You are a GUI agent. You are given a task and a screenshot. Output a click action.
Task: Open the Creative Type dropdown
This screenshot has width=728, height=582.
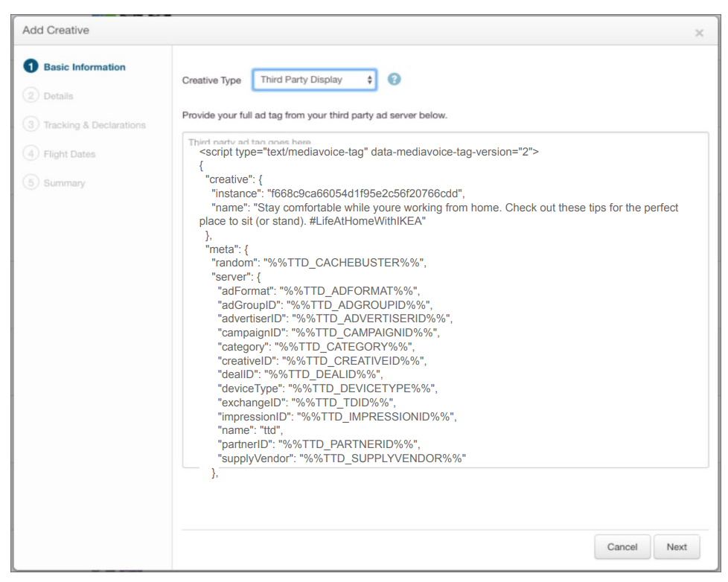tap(314, 80)
